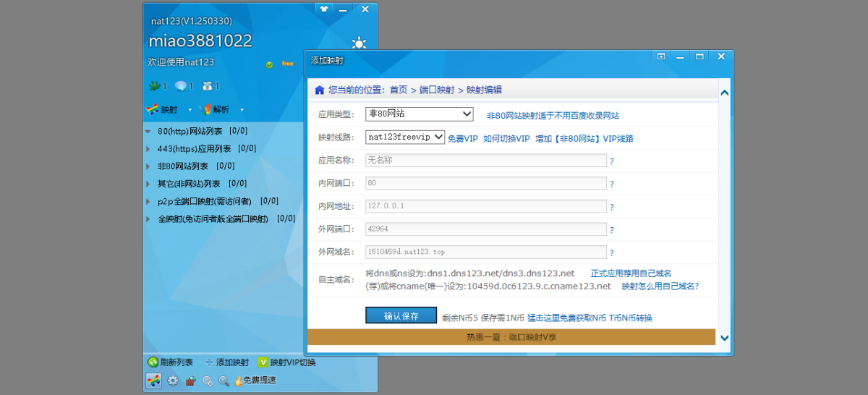
Task: Click the scroll down arrow in 添加映射 dialog
Action: 725,338
